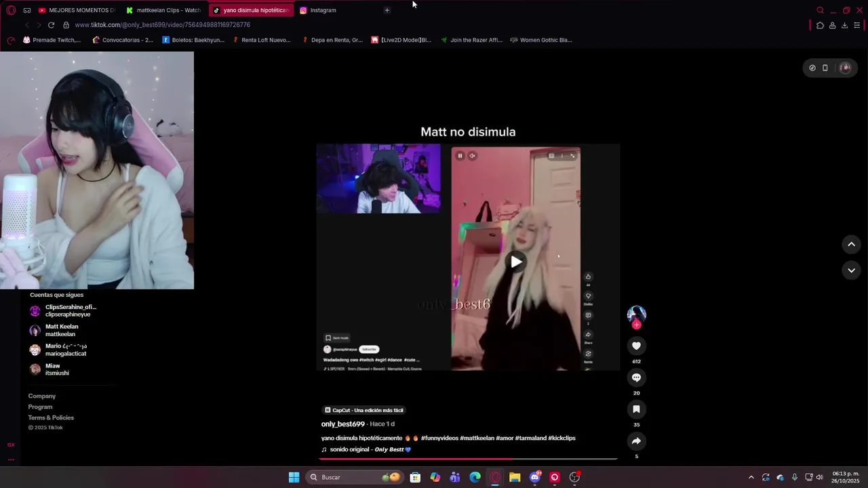This screenshot has width=868, height=488.
Task: Follow creator via red plus badge
Action: [636, 325]
